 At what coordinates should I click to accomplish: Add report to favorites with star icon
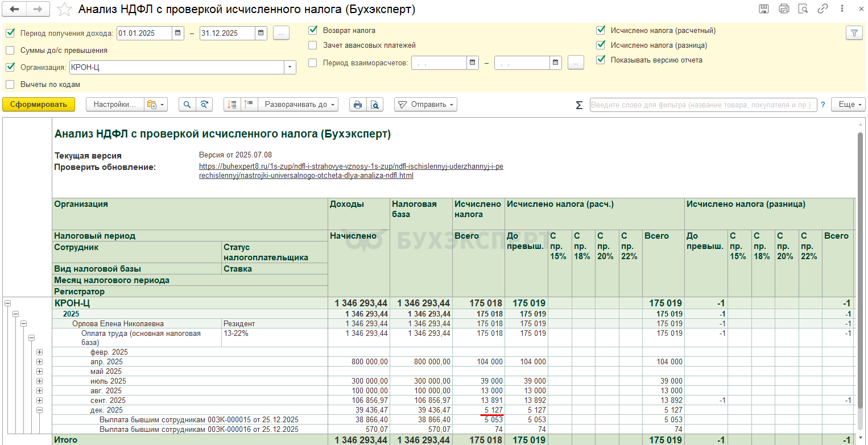click(65, 9)
